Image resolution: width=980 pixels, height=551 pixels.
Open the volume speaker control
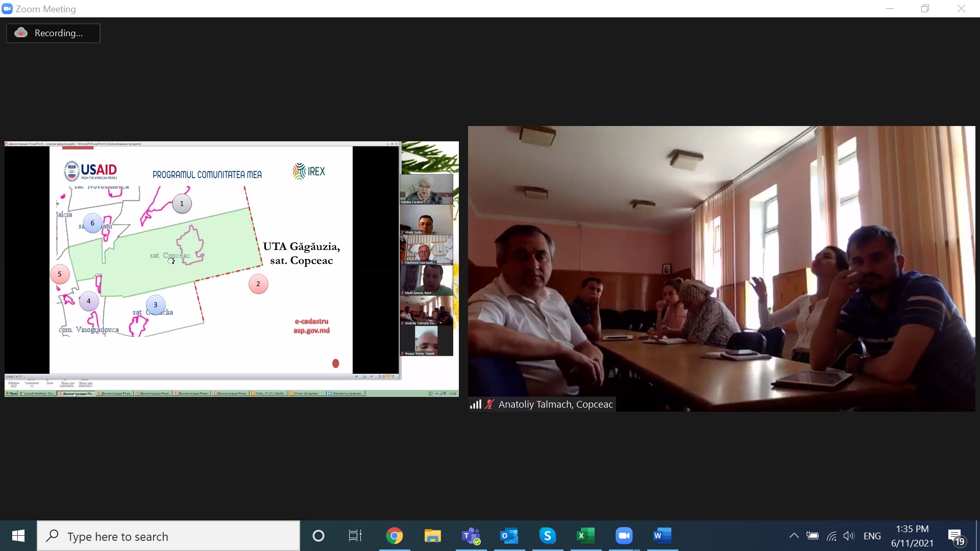pyautogui.click(x=848, y=536)
